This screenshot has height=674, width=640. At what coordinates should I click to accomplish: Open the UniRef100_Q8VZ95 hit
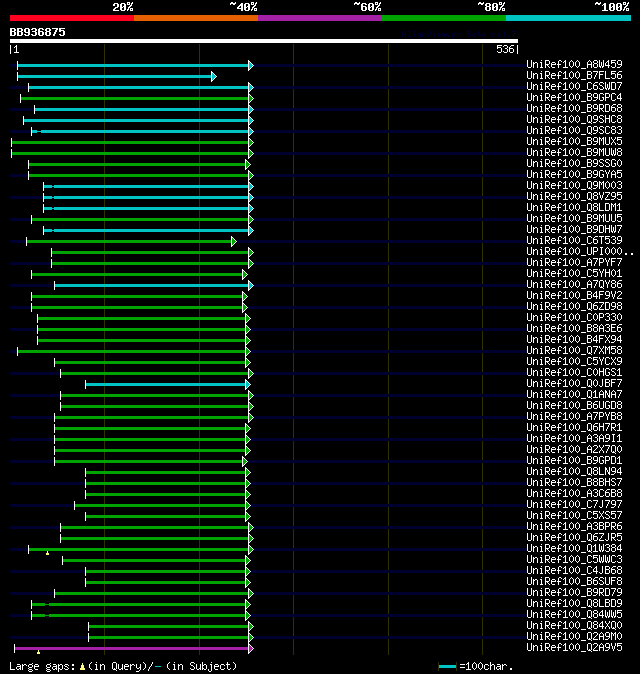click(574, 196)
